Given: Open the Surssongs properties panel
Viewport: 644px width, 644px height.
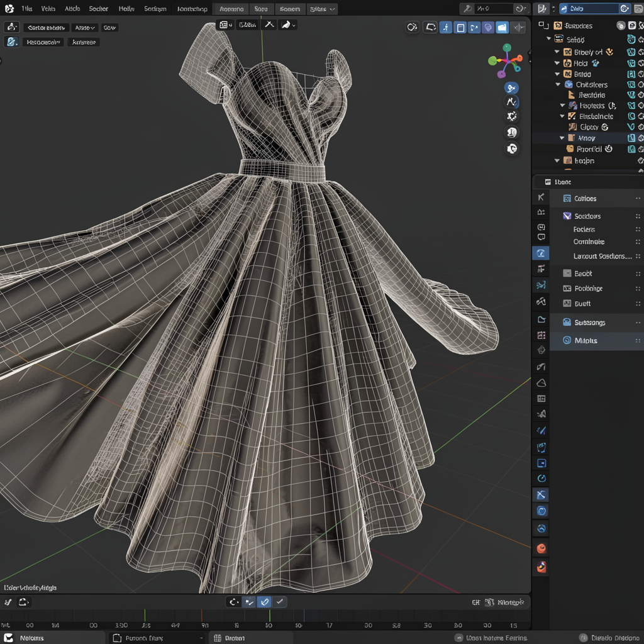Looking at the screenshot, I should 597,323.
